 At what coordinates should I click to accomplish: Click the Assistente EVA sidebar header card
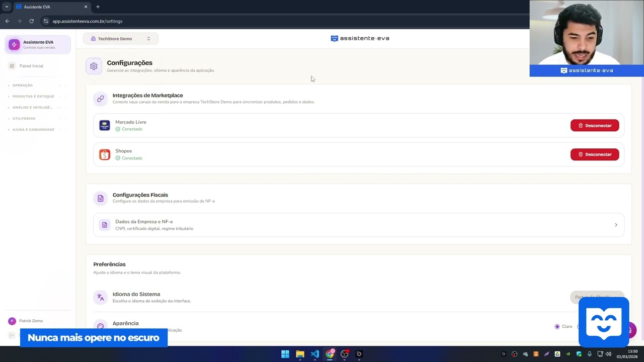tap(38, 45)
